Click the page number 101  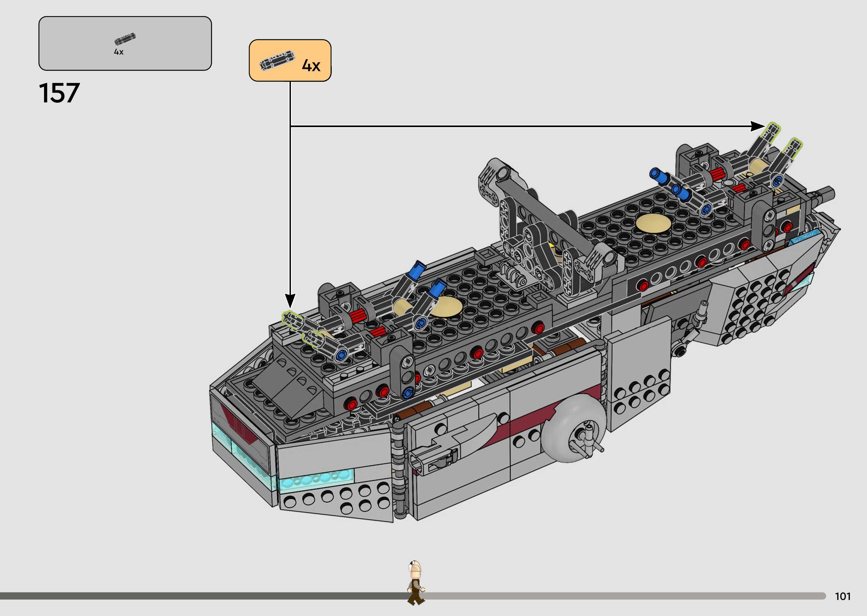(842, 597)
